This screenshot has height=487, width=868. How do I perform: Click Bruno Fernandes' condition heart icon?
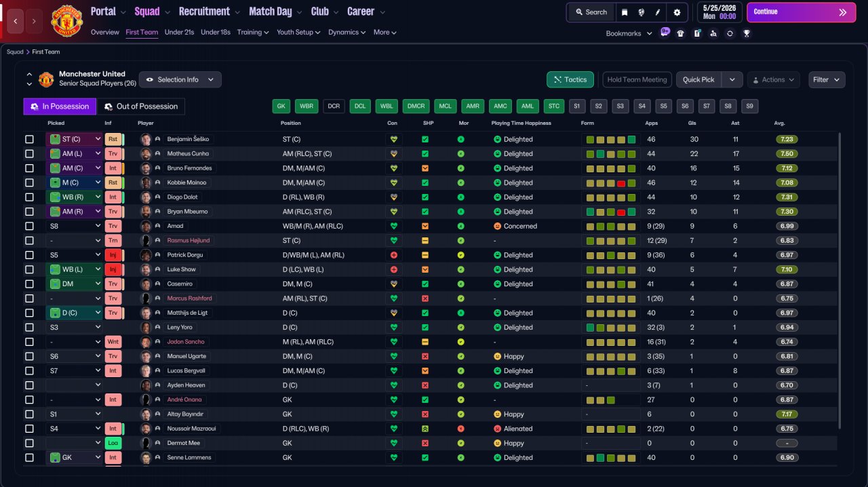point(393,168)
